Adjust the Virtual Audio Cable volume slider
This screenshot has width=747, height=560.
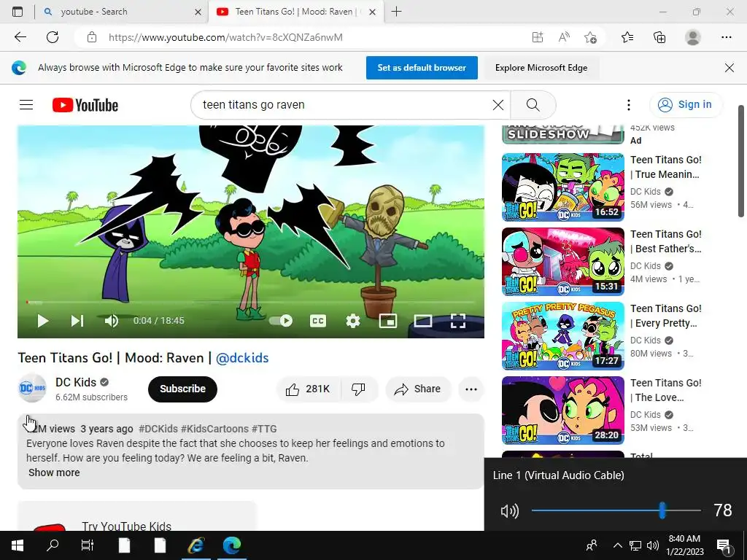click(x=616, y=510)
